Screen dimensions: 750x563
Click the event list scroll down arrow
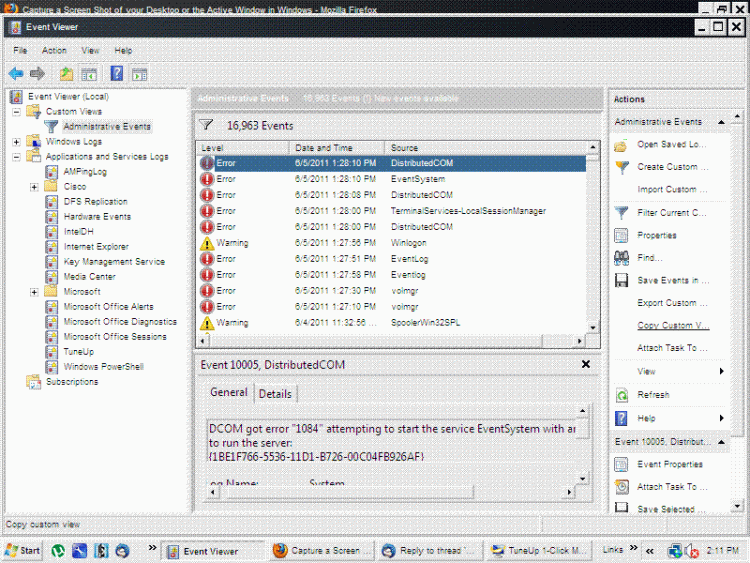[593, 328]
